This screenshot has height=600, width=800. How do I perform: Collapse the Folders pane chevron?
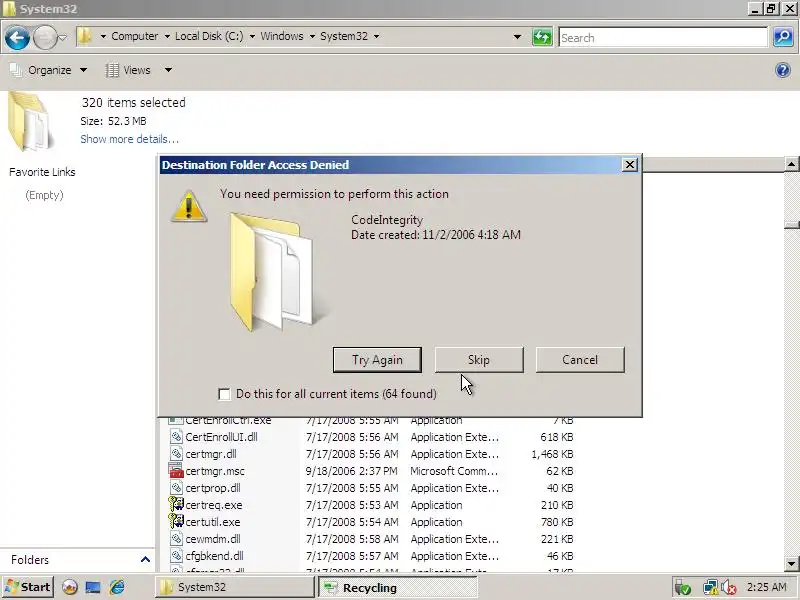coord(145,560)
